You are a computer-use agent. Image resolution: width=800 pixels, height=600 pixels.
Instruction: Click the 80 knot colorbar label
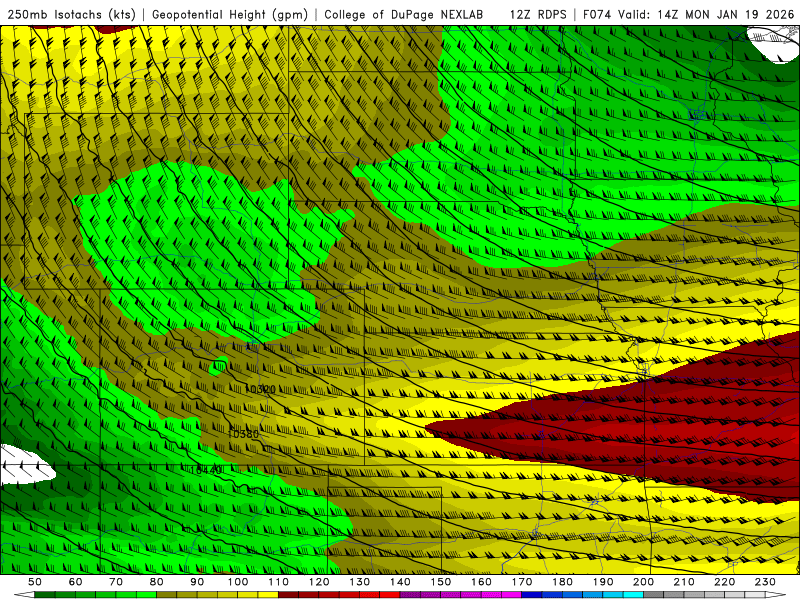pyautogui.click(x=157, y=582)
